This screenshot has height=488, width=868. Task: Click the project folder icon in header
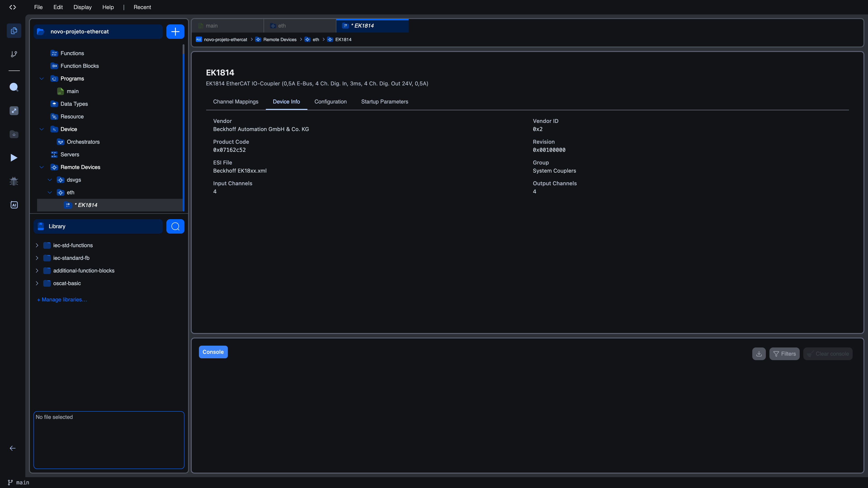pos(41,32)
